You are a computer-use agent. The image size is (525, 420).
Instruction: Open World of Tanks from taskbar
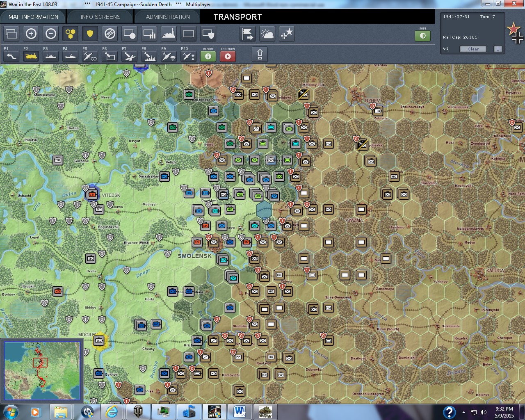137,412
